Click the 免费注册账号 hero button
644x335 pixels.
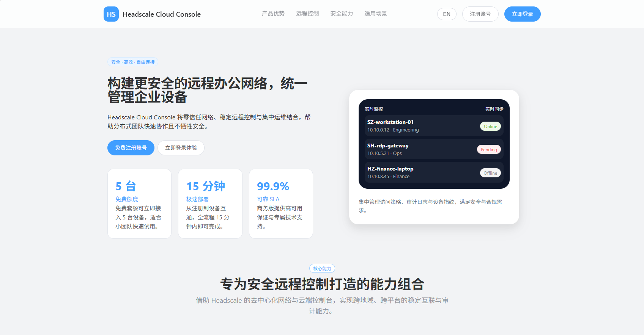pyautogui.click(x=131, y=148)
